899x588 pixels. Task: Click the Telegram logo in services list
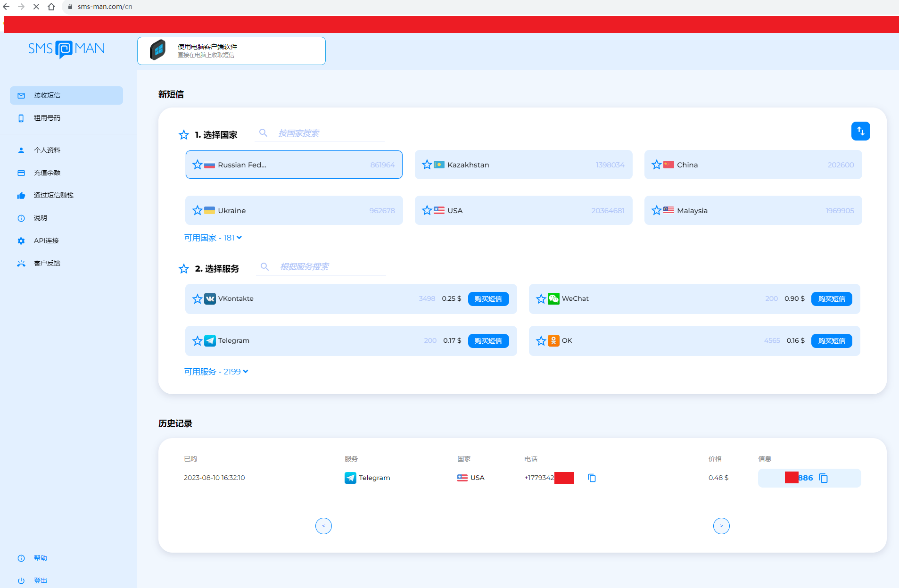pos(210,341)
